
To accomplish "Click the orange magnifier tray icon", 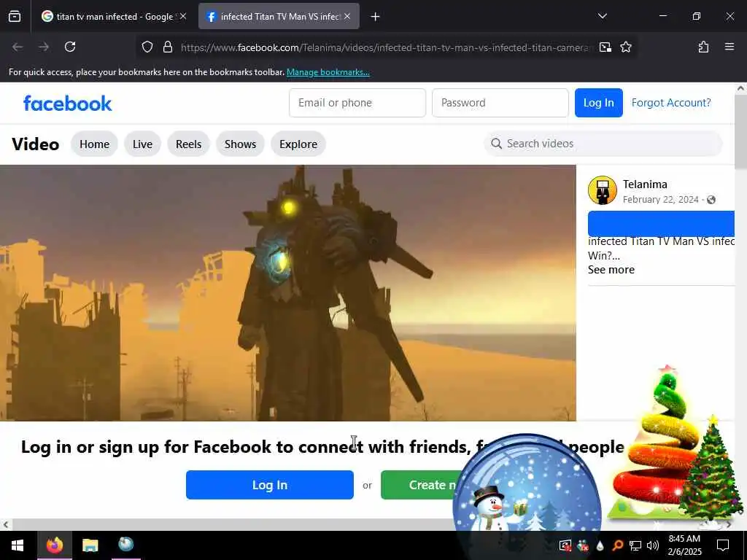I will point(617,545).
